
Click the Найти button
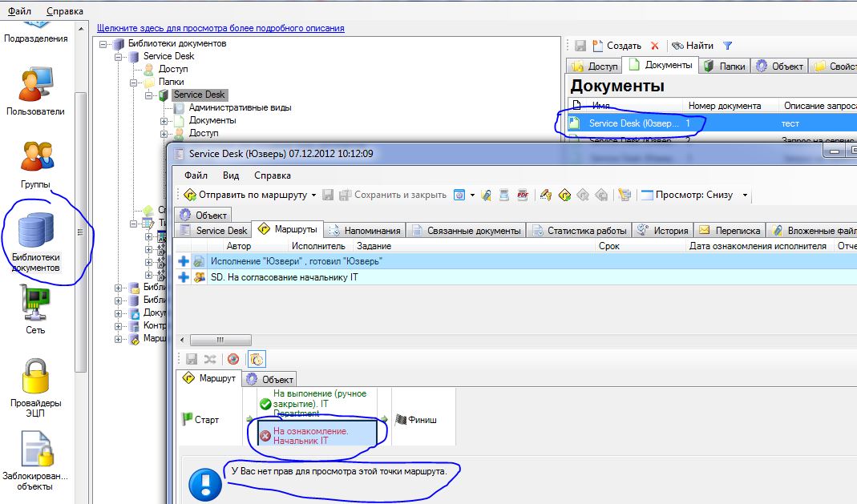(693, 46)
